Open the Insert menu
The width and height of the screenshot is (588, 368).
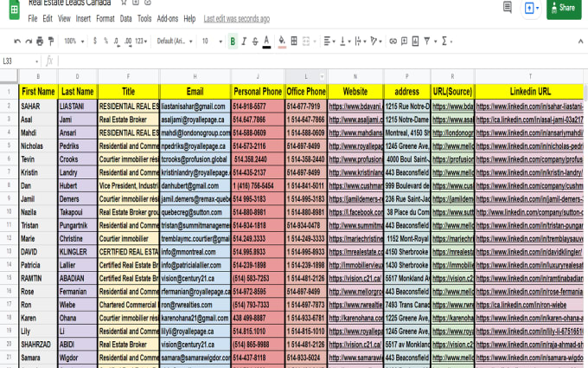point(83,19)
